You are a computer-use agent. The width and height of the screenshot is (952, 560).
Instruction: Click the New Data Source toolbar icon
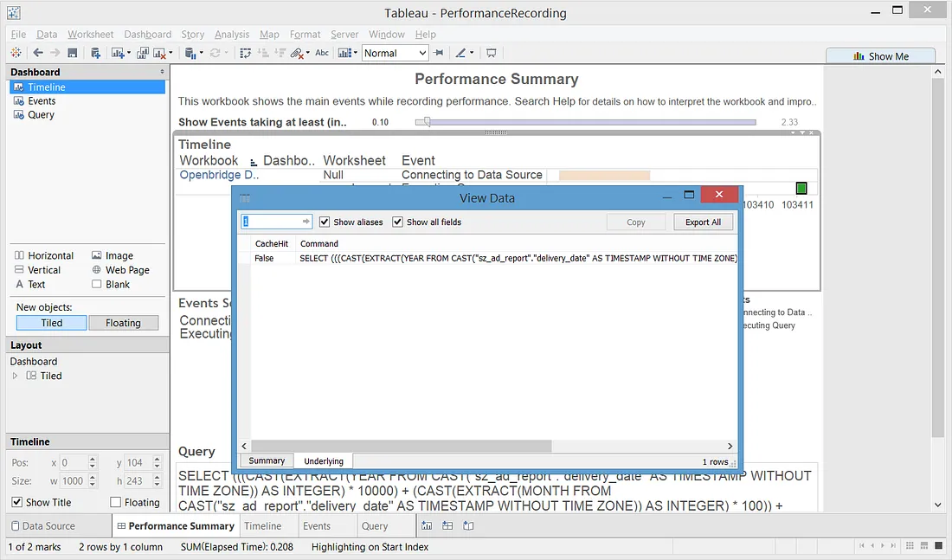(95, 54)
